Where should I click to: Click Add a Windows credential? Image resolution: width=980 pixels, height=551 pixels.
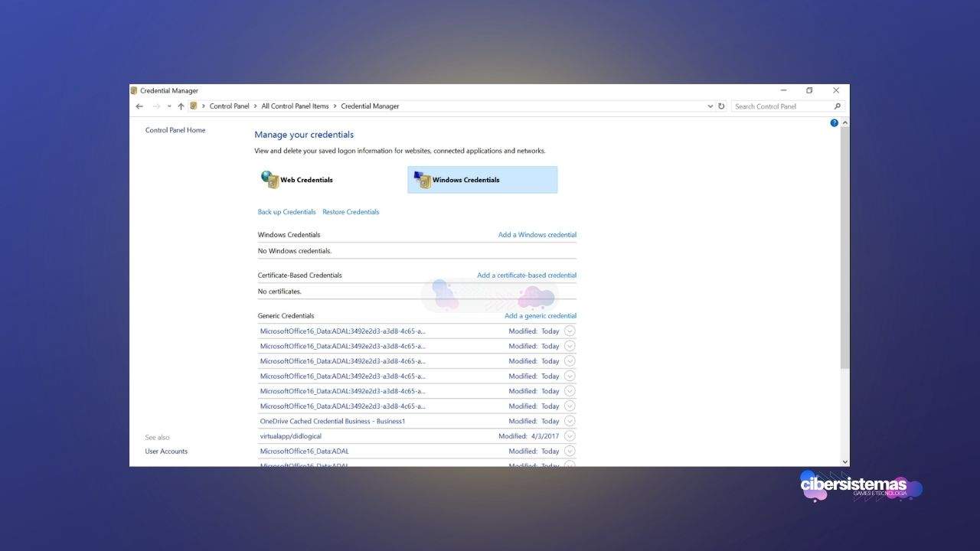(537, 235)
